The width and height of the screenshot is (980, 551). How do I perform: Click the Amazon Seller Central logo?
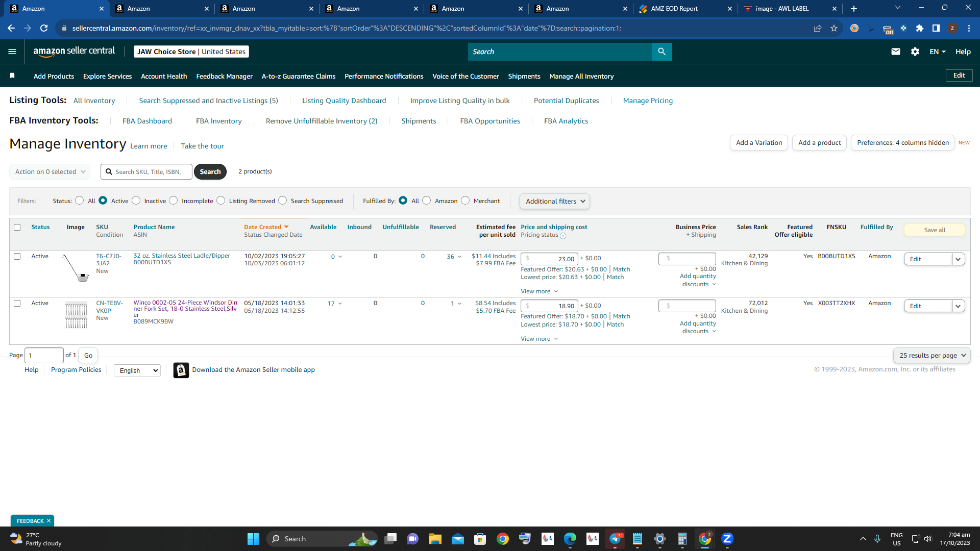click(74, 51)
